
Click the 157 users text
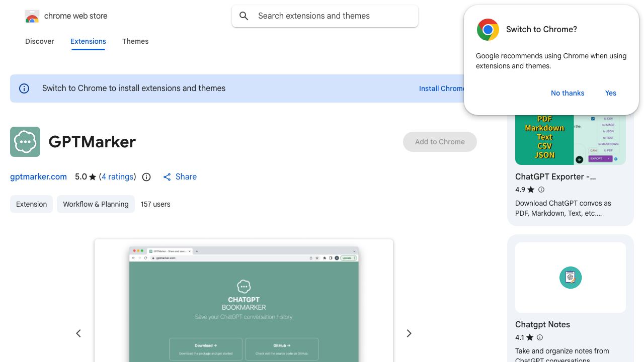point(155,204)
